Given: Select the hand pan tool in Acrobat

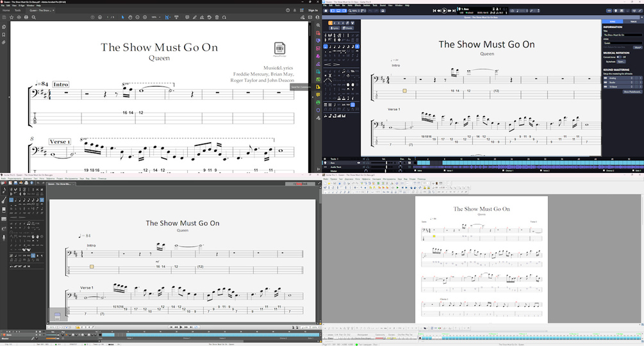Looking at the screenshot, I should point(130,17).
